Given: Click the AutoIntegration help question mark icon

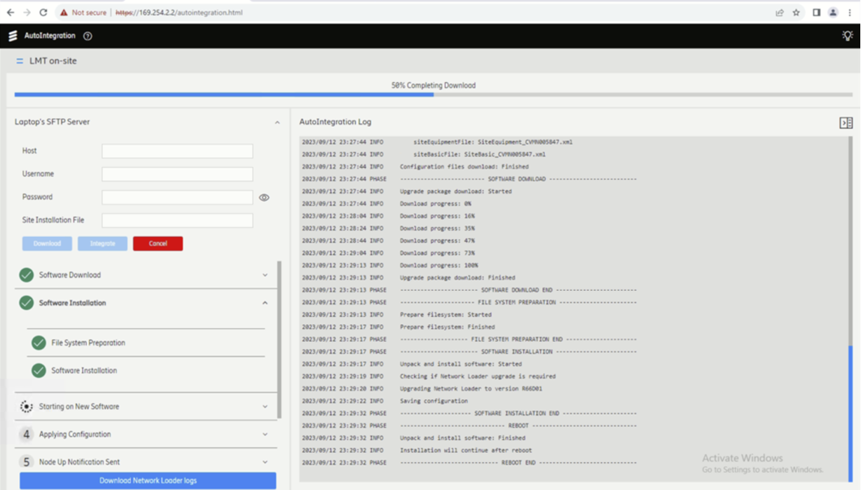Looking at the screenshot, I should pyautogui.click(x=88, y=36).
